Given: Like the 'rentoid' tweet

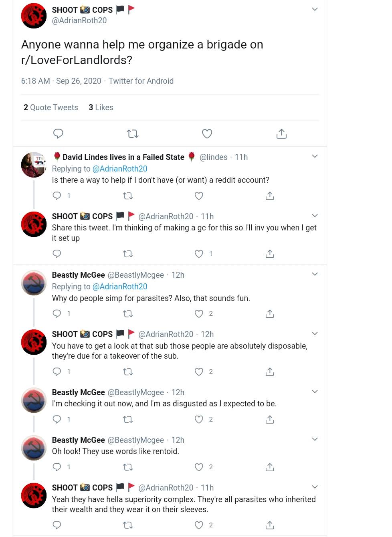Looking at the screenshot, I should (x=199, y=467).
